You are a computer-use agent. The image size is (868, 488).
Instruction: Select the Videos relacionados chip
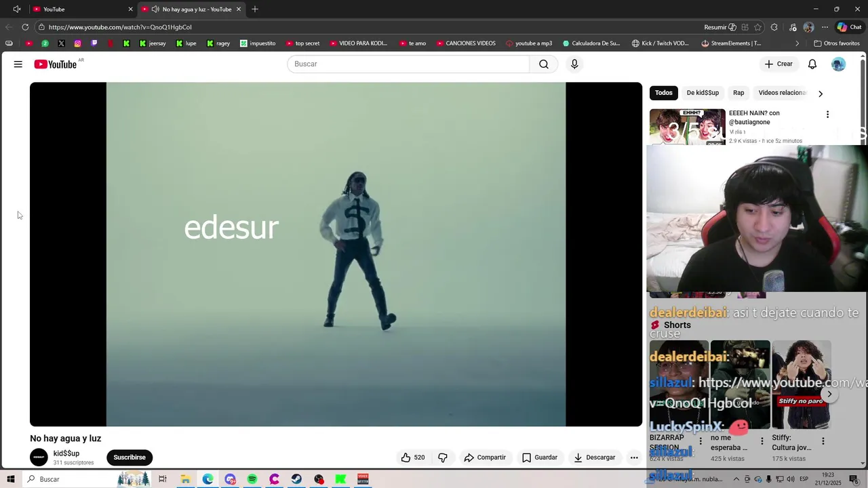coord(782,93)
